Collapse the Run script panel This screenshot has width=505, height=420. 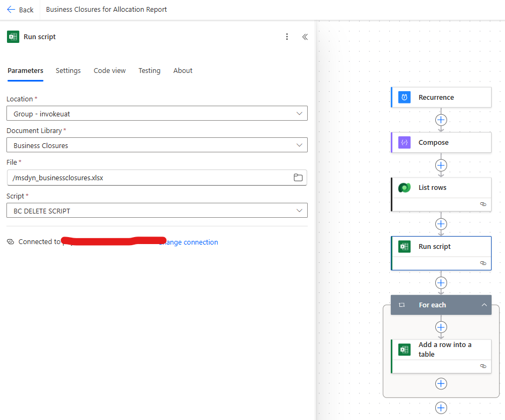coord(305,37)
